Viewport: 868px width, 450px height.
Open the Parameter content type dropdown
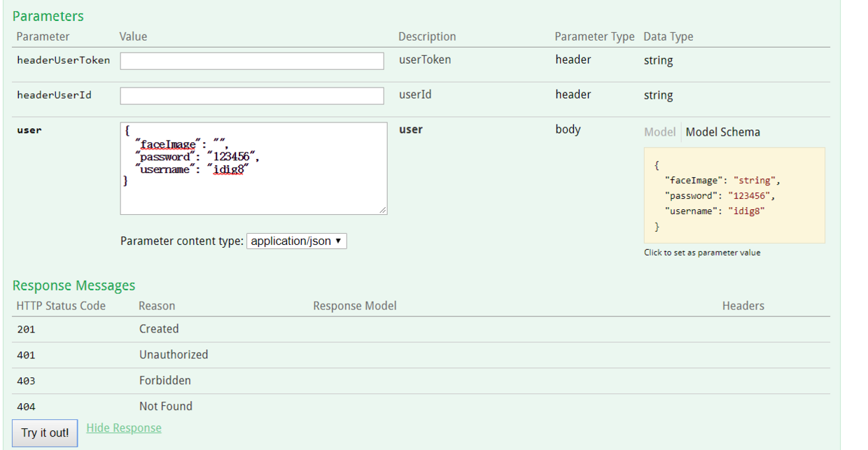pos(297,241)
